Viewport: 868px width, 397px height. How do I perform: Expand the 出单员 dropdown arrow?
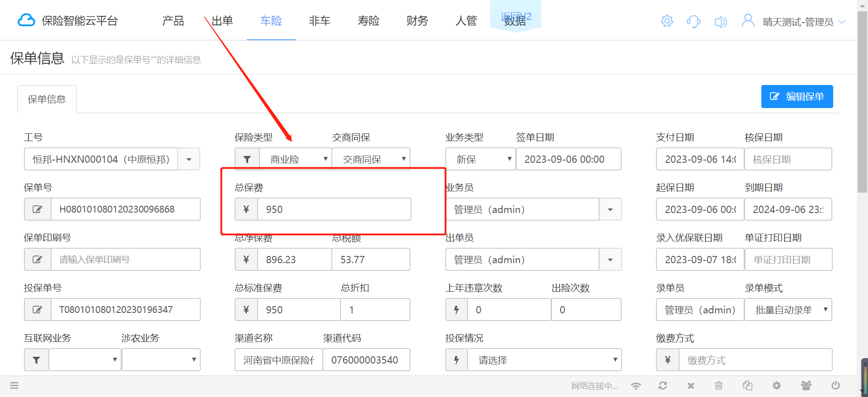[610, 260]
